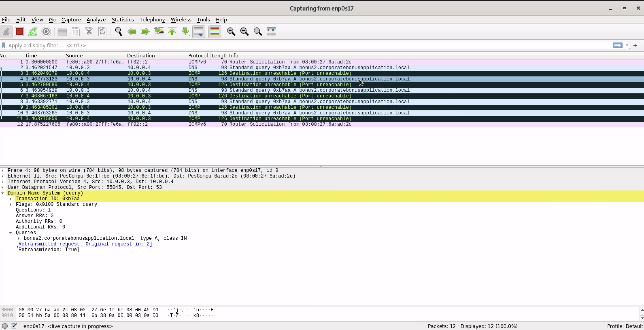Select the Questions: 1 detail line
The image size is (644, 330).
pyautogui.click(x=33, y=210)
